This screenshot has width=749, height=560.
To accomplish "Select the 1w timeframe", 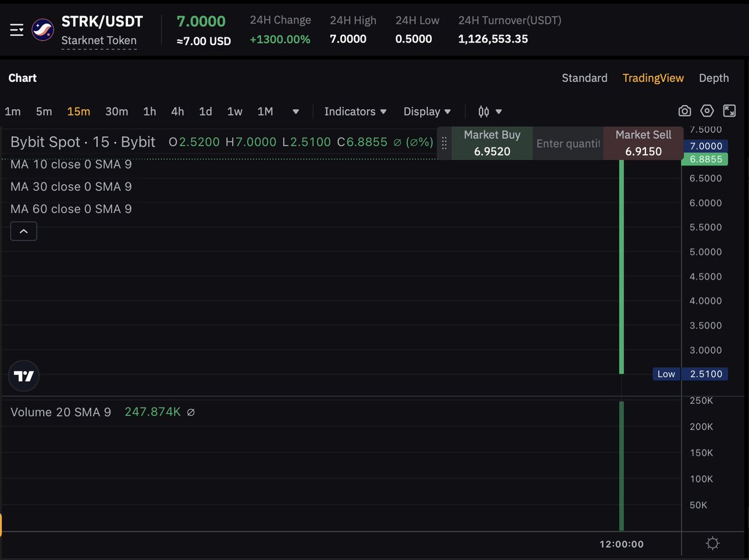I will [235, 112].
